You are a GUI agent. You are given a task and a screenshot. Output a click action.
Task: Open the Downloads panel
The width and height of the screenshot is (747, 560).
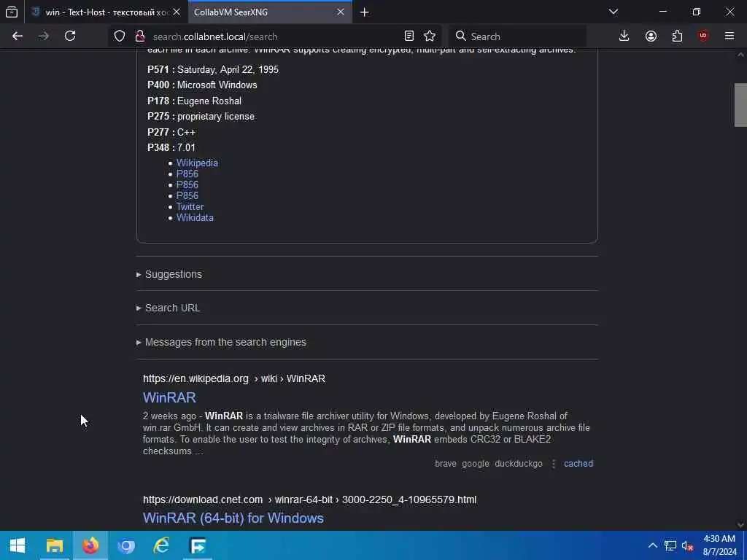624,36
